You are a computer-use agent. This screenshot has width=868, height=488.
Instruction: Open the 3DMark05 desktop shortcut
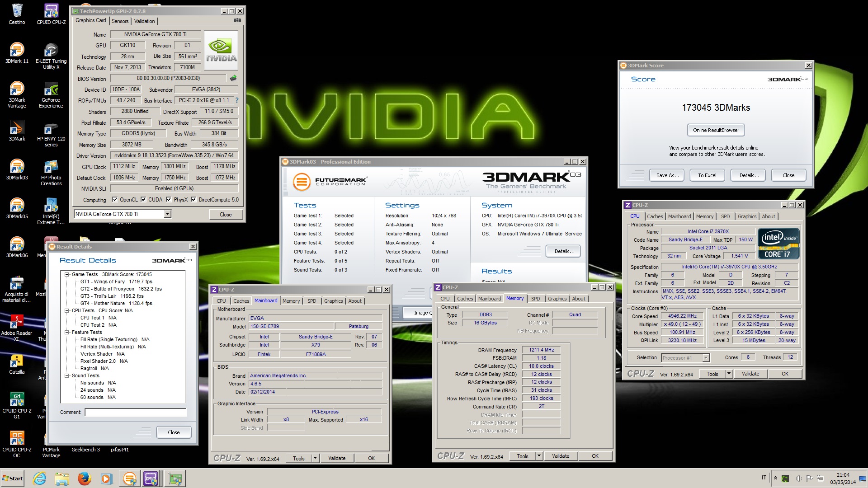(x=17, y=208)
